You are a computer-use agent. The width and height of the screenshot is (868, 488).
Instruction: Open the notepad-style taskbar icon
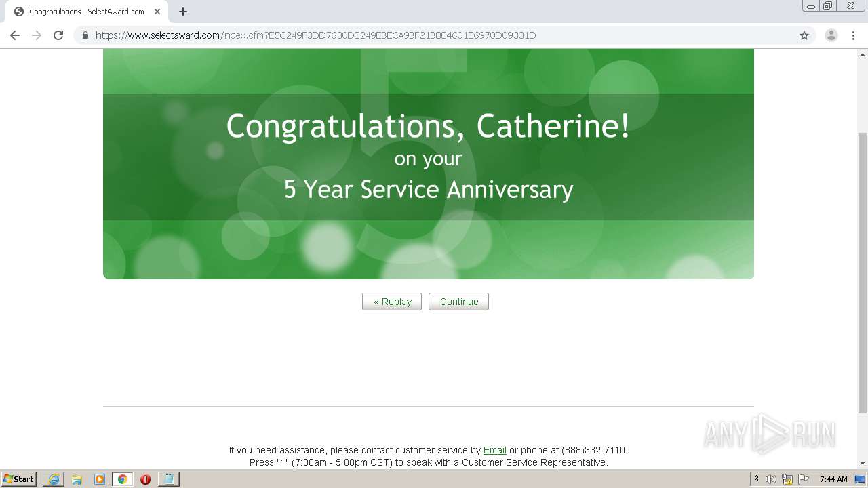coord(168,479)
